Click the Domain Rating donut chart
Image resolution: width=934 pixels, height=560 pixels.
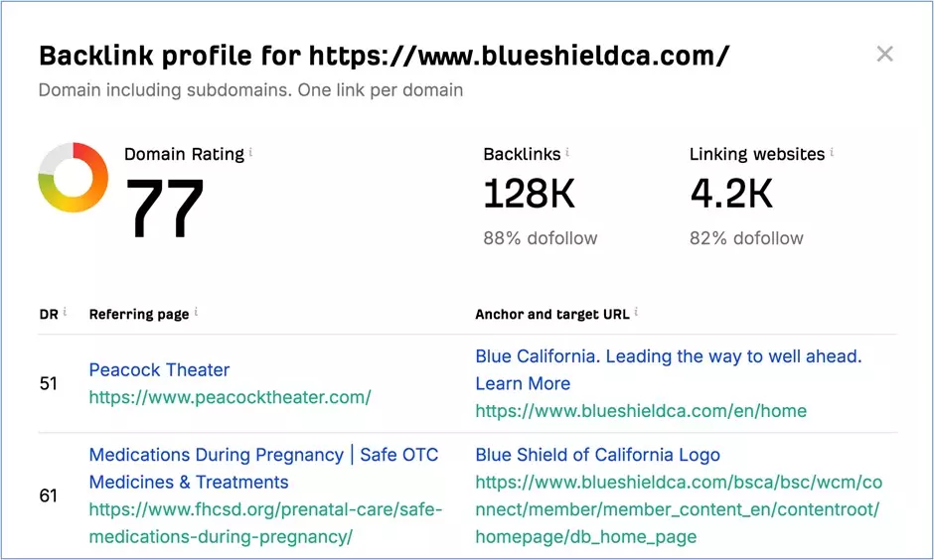point(74,178)
